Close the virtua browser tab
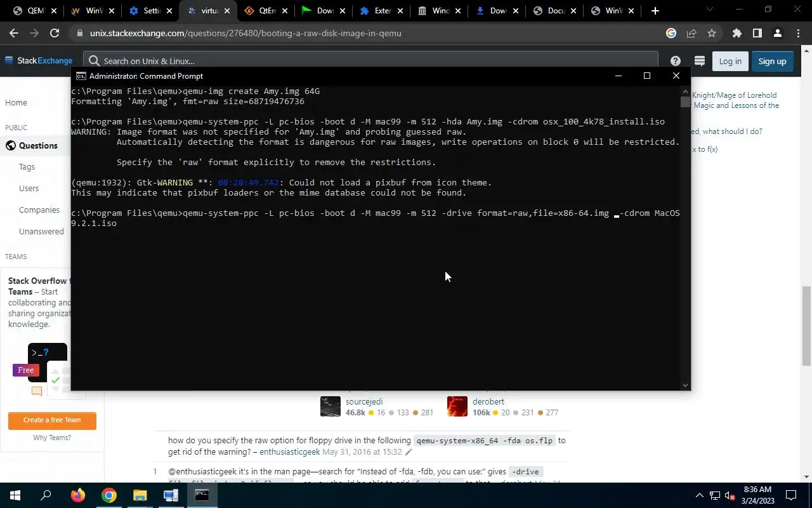 point(226,11)
